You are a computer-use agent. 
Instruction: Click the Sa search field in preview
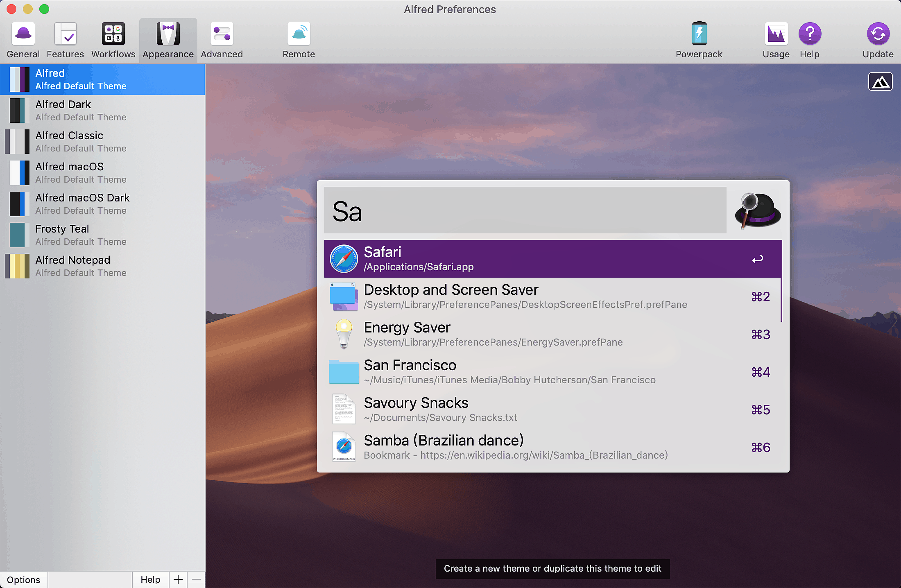pyautogui.click(x=525, y=211)
